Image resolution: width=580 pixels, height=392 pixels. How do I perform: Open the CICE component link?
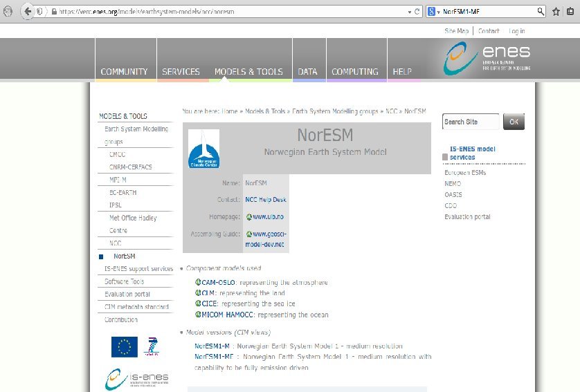pyautogui.click(x=210, y=304)
